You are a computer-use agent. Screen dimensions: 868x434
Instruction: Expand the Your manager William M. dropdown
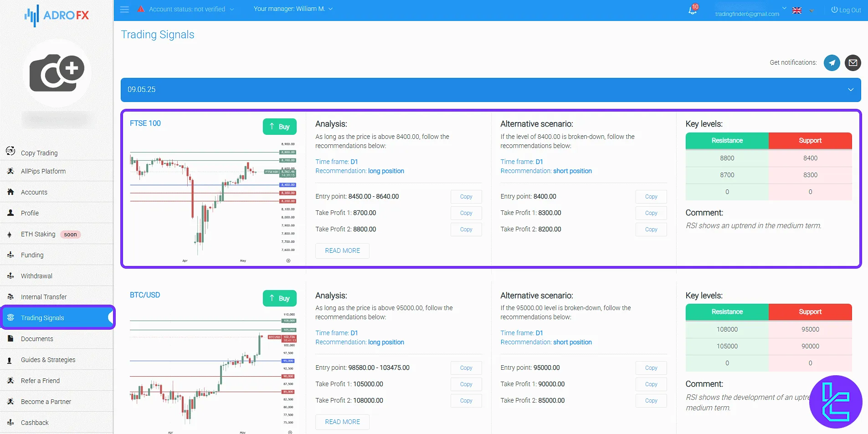tap(293, 9)
